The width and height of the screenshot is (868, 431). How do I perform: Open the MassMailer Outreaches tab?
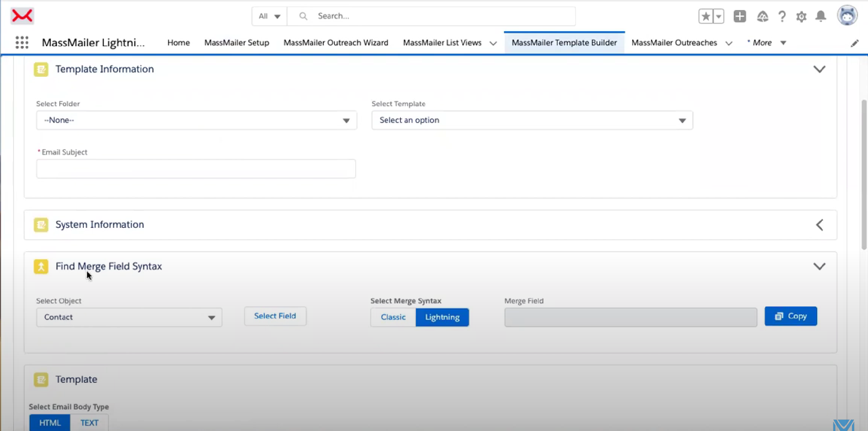(x=674, y=43)
